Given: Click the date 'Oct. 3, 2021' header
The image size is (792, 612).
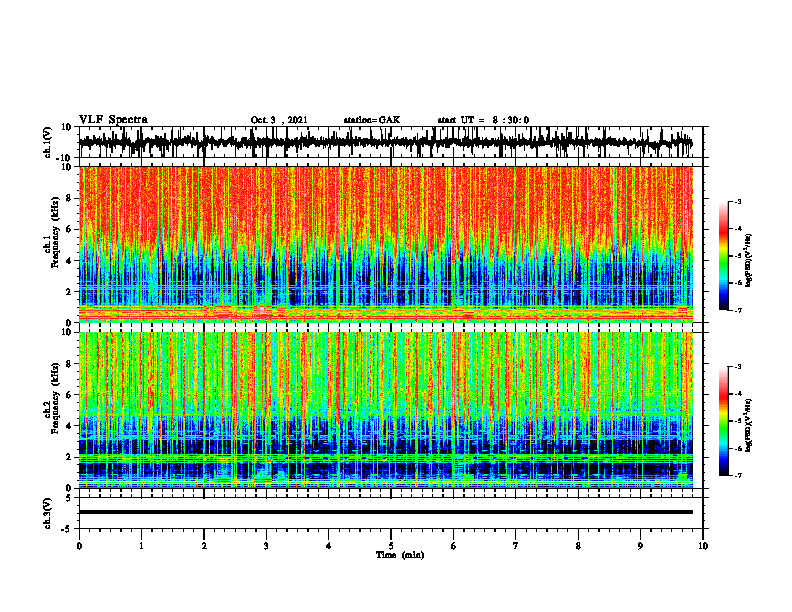Looking at the screenshot, I should (279, 120).
